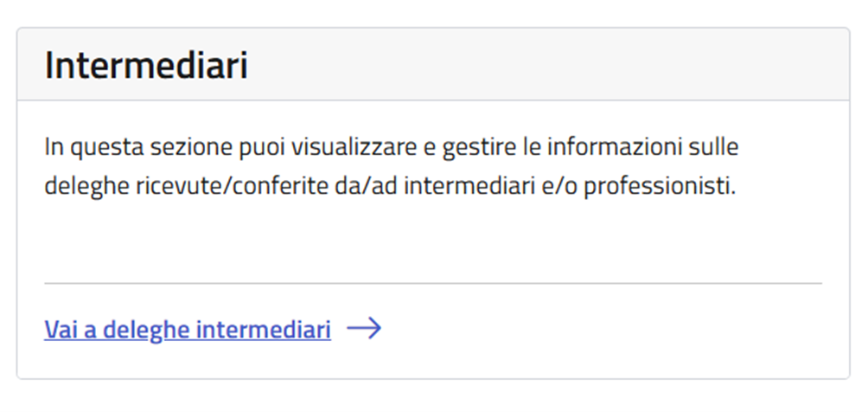Image resolution: width=868 pixels, height=412 pixels.
Task: Click the word 'intermediari' in the bottom link
Action: pyautogui.click(x=264, y=330)
